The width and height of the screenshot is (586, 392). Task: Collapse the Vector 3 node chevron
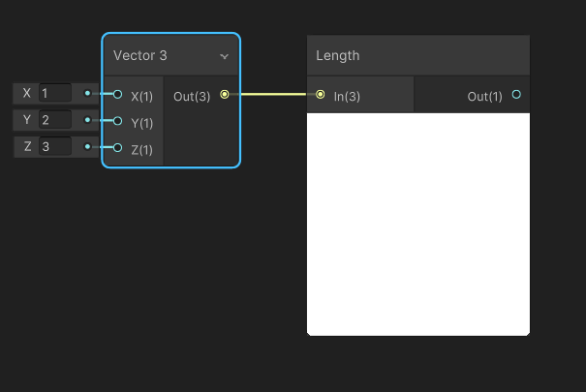[225, 56]
